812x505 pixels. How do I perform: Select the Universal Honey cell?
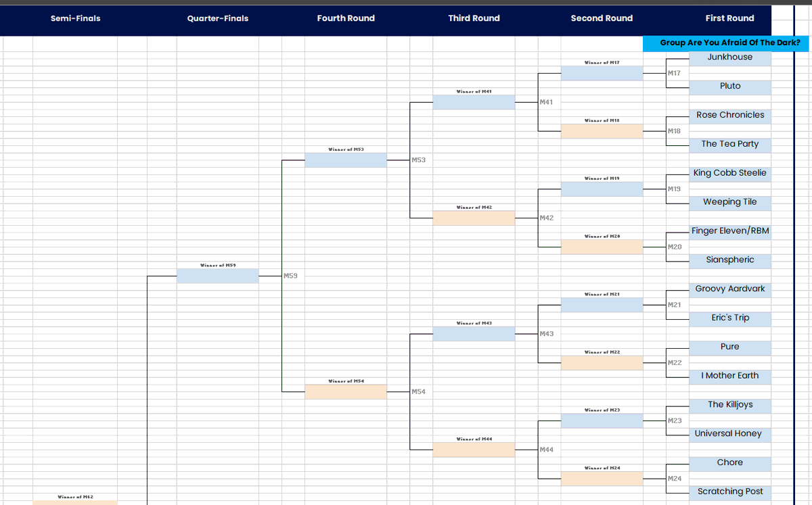coord(729,435)
